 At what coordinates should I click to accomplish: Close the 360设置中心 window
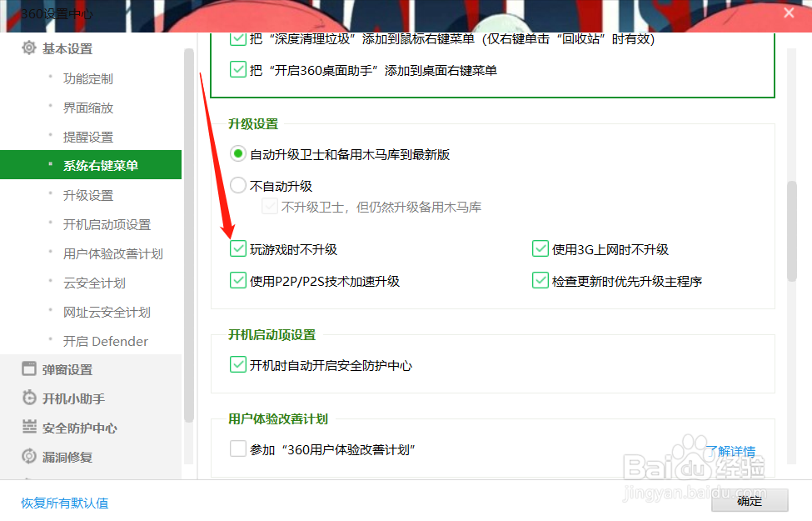(789, 13)
